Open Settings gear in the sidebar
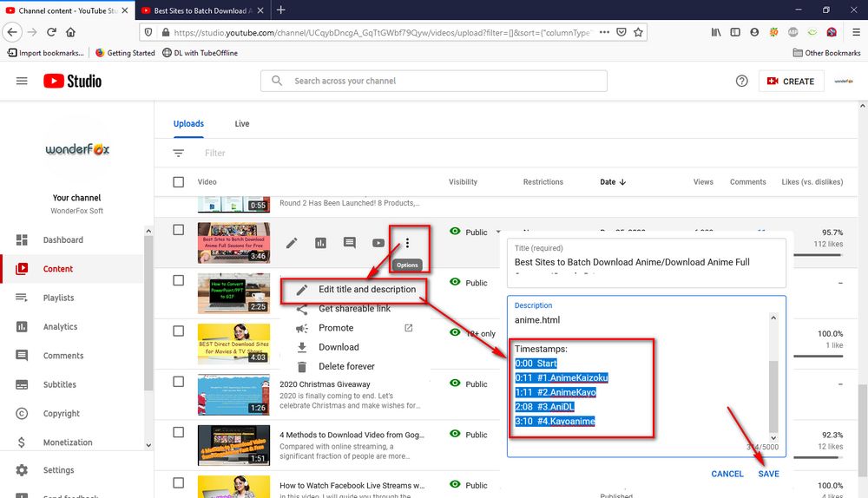Viewport: 868px width, 498px height. [x=23, y=469]
